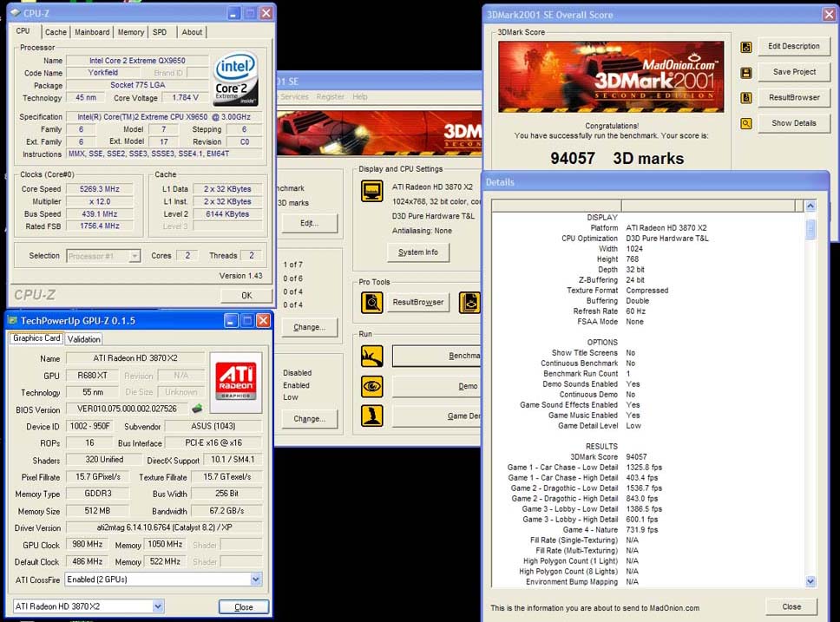Click the Bus Speed value 439.1 MHz
Screen dimensions: 840x622
click(x=100, y=213)
